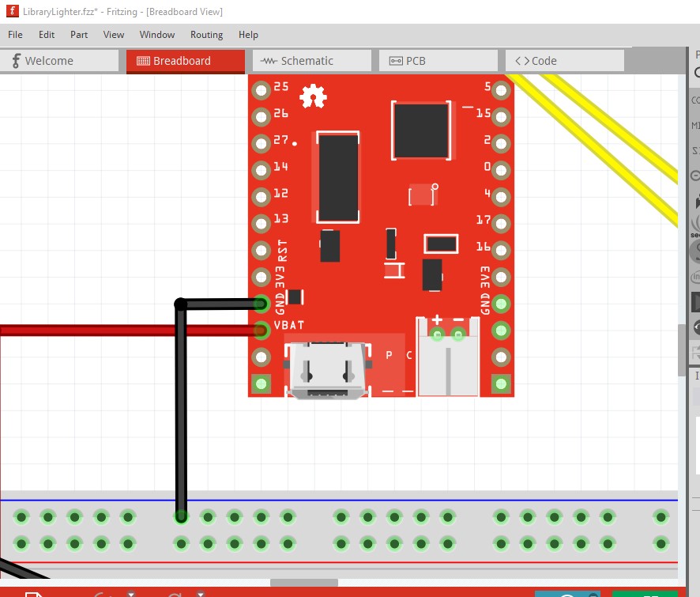This screenshot has height=597, width=700.
Task: Click the GND pin with black wire attached
Action: pyautogui.click(x=262, y=304)
